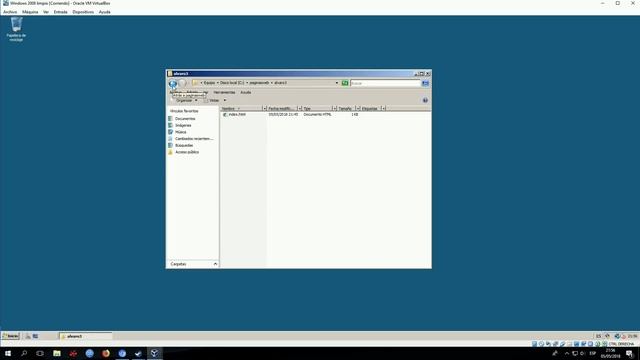Open Explorer Herramientas menu
The height and width of the screenshot is (360, 640).
(224, 93)
